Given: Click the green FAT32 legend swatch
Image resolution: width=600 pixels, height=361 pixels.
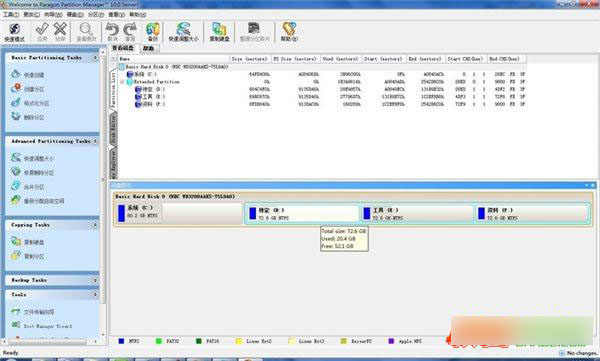Looking at the screenshot, I should (158, 341).
